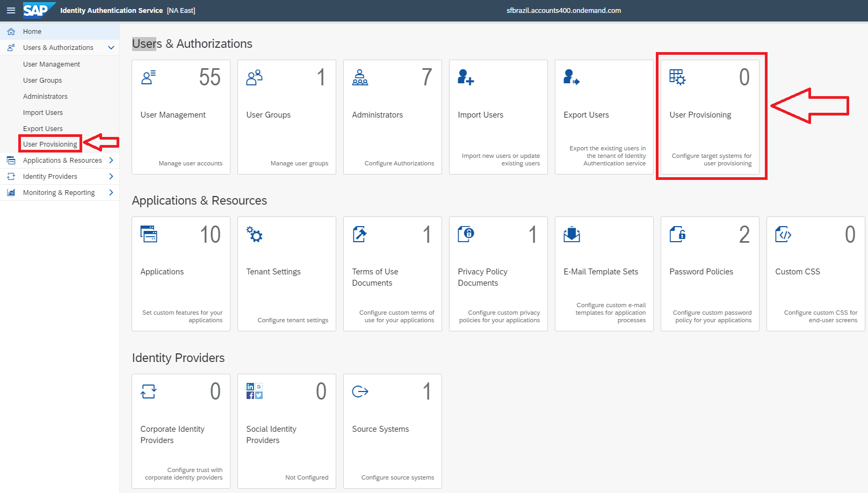Click the Privacy Policy Documents icon
Screen dimensions: 868x493
click(466, 234)
